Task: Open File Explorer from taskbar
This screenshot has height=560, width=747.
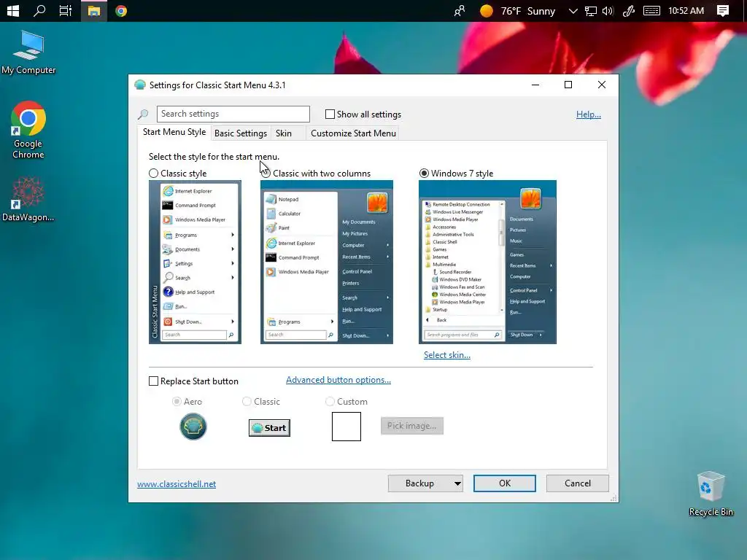Action: coord(94,10)
